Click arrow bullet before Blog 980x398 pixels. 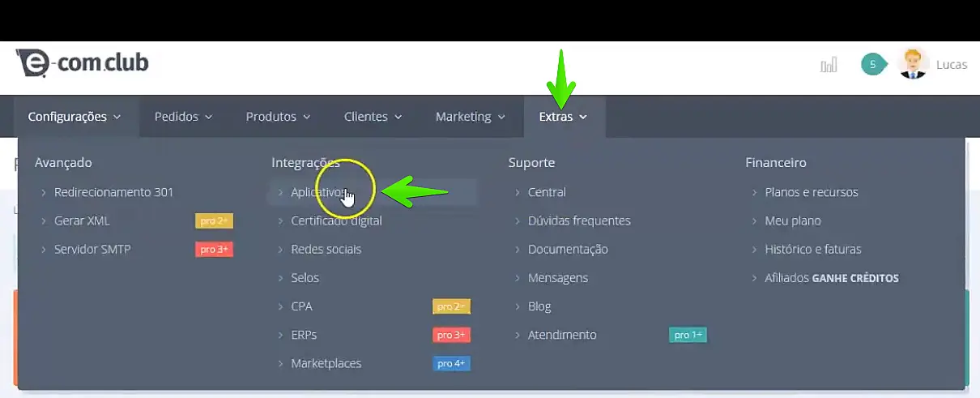[x=518, y=307]
